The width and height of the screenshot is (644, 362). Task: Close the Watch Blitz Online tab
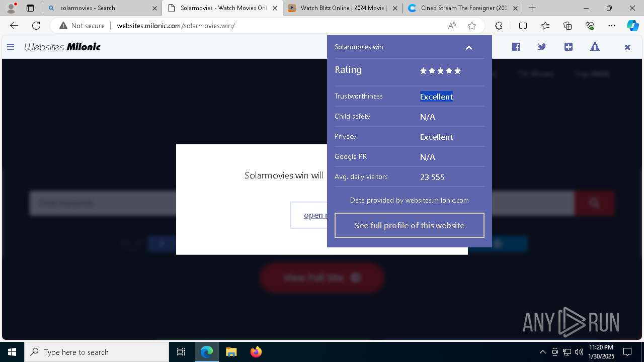395,8
